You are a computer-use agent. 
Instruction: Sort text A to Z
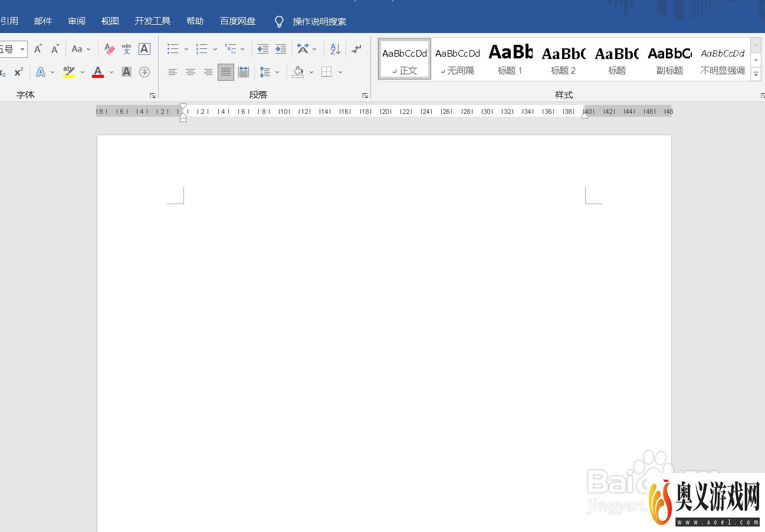point(335,49)
